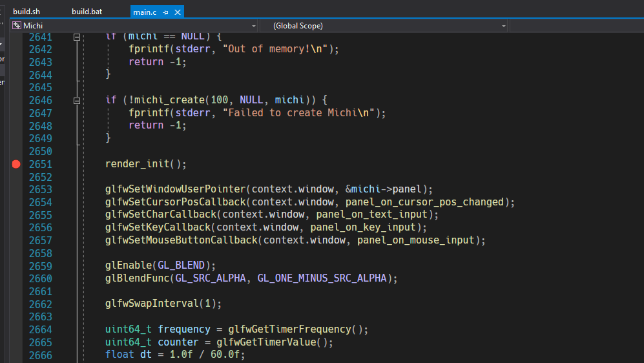Click the Michi project icon

[x=17, y=25]
